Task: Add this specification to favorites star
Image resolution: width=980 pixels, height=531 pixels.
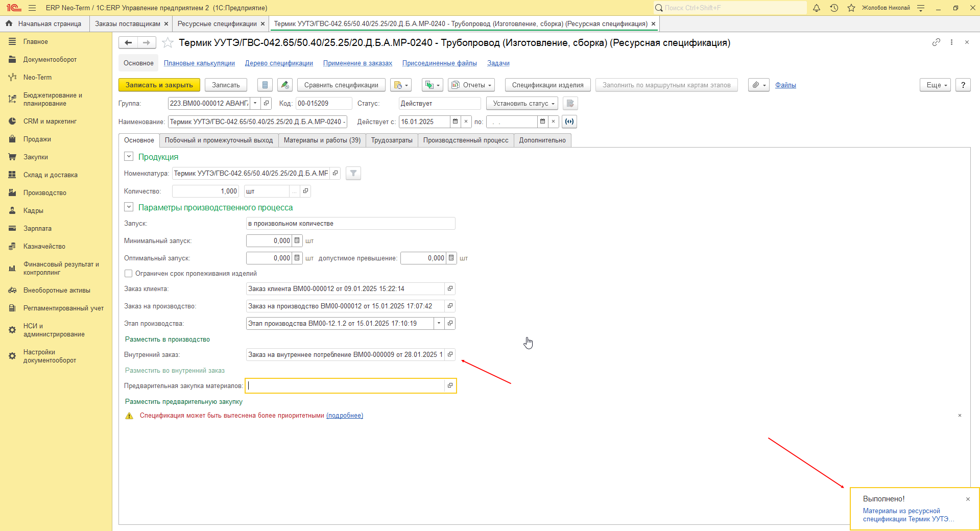Action: click(x=168, y=43)
